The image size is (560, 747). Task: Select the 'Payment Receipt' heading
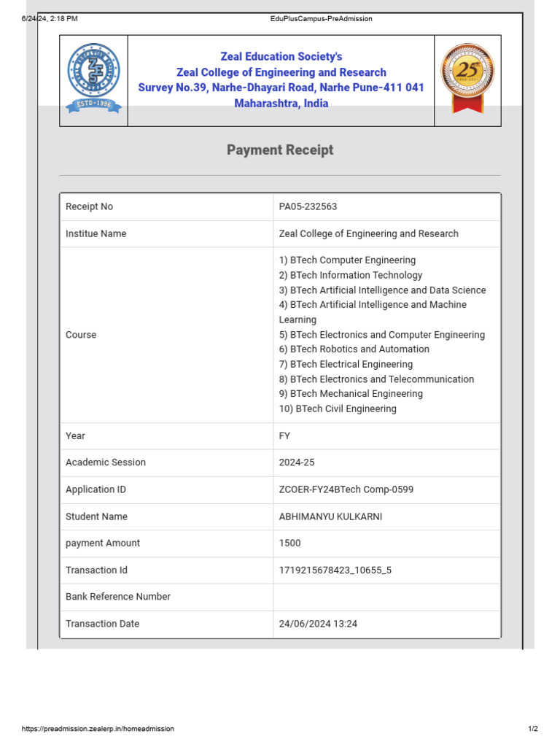[280, 150]
